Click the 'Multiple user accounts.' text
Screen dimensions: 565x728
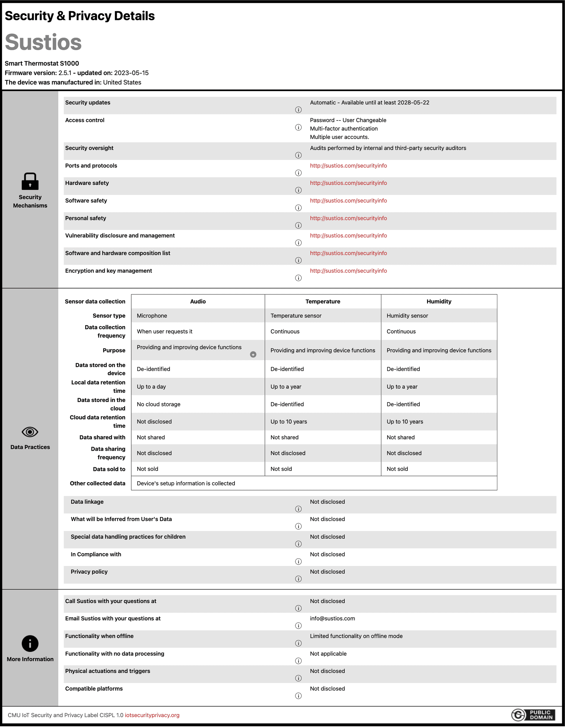(x=340, y=137)
